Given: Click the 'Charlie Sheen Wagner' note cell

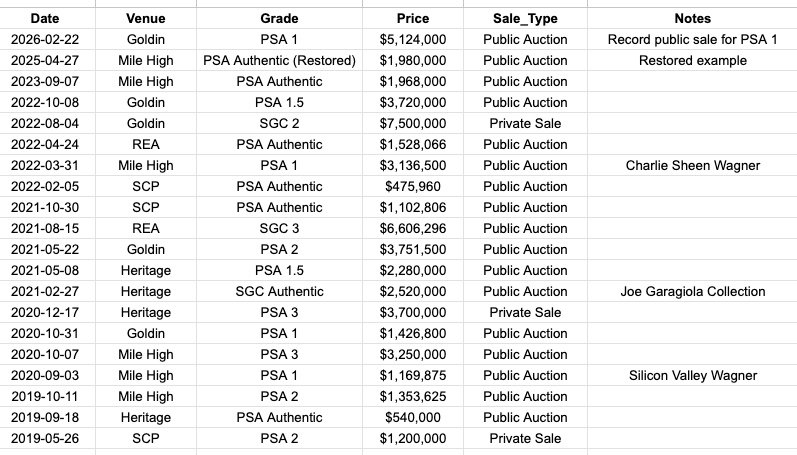Looking at the screenshot, I should point(692,166).
